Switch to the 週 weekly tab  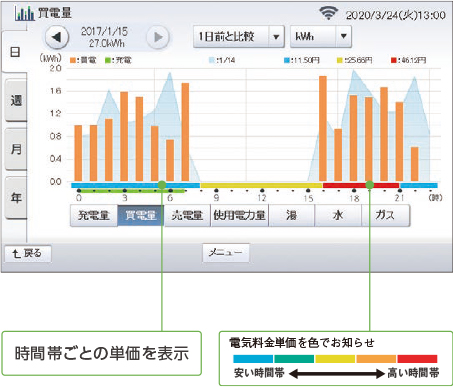pos(16,100)
